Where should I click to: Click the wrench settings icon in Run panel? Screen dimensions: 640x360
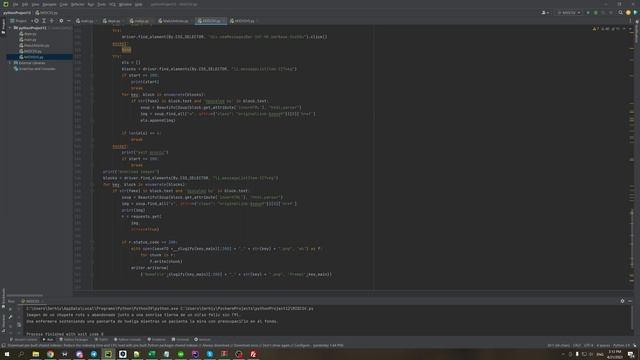coord(10,317)
